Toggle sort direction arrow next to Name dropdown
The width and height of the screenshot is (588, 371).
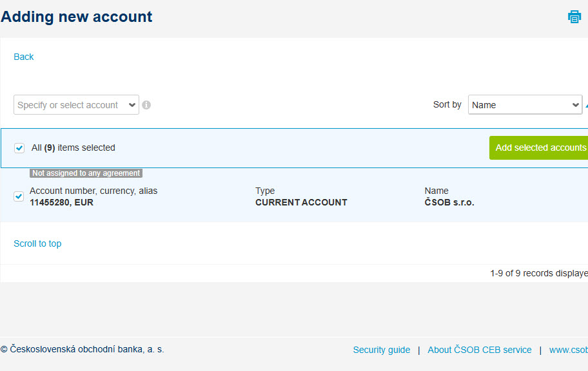pyautogui.click(x=586, y=105)
